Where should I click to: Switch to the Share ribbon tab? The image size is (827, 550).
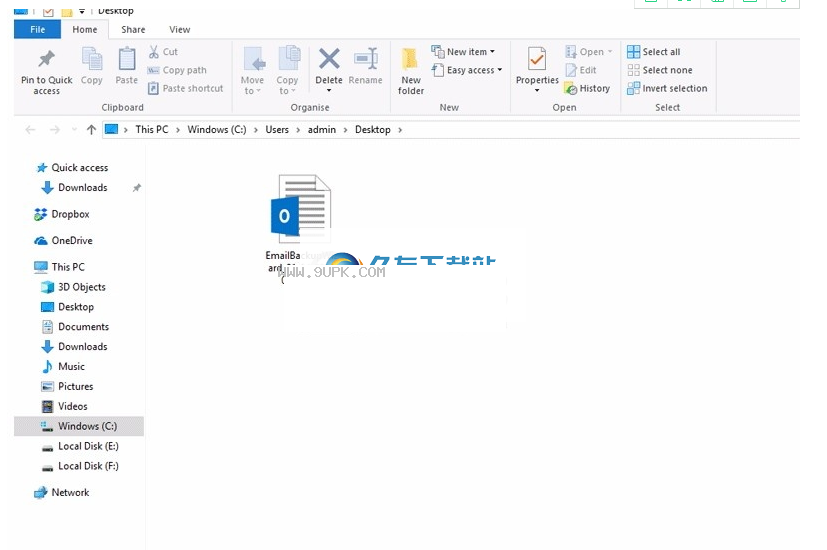click(x=133, y=30)
